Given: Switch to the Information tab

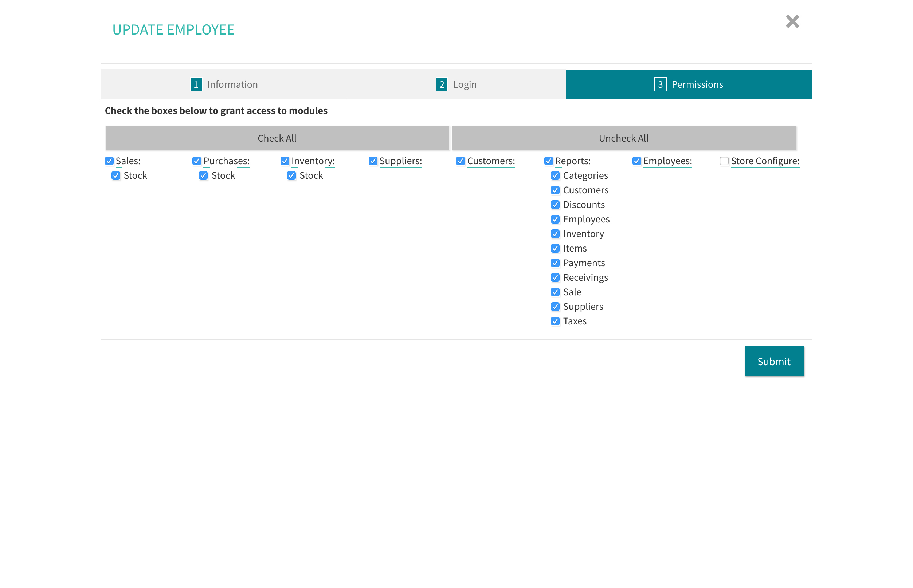Looking at the screenshot, I should coord(224,84).
